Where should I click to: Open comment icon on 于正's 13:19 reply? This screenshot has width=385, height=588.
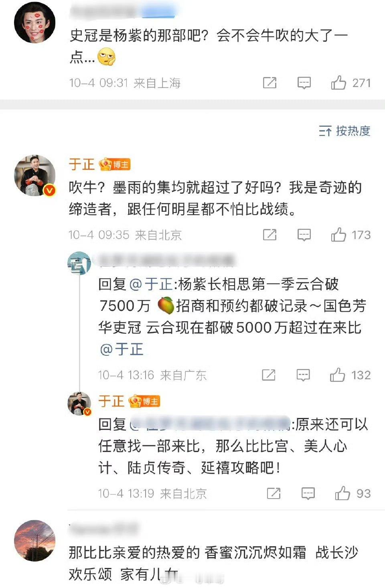(308, 493)
